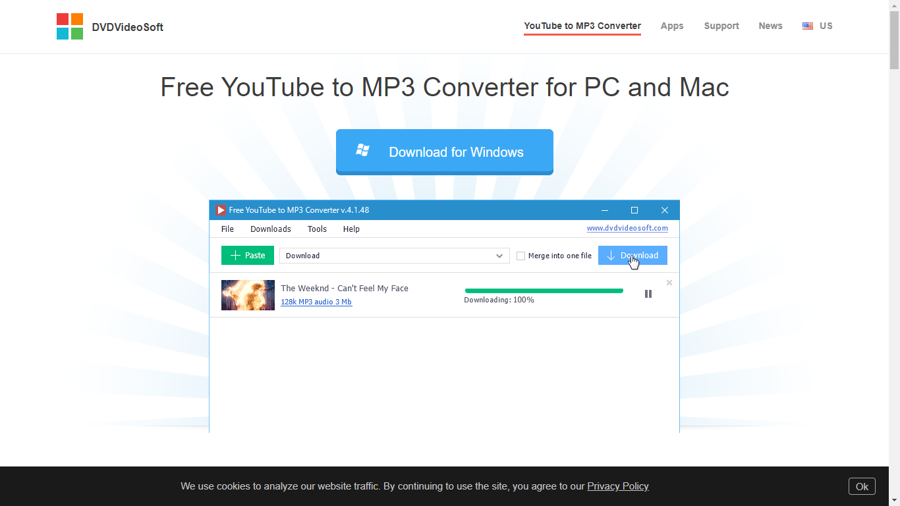Select 'The Weeknd - Can't Feel My Face' title
The image size is (900, 506).
[344, 288]
